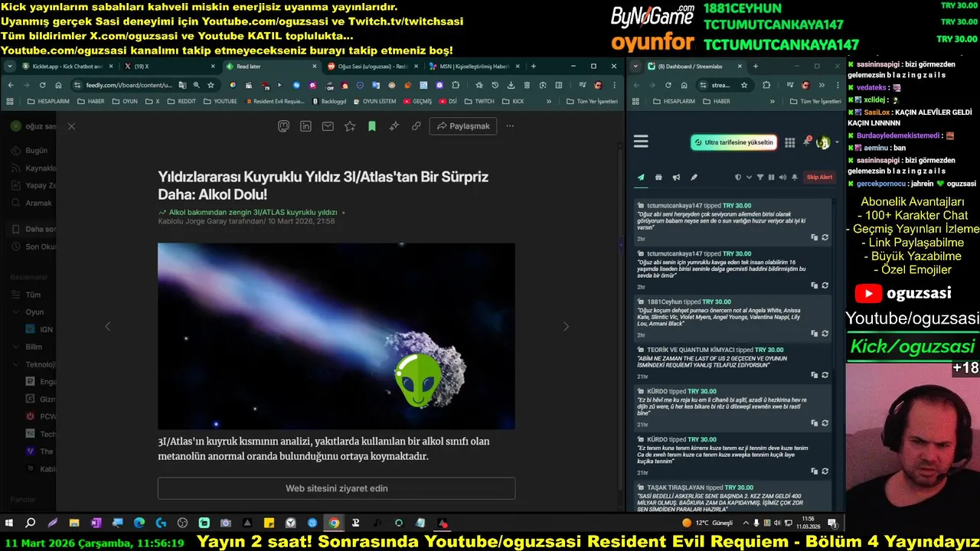Select the gift box events tab
The width and height of the screenshot is (980, 551).
tap(658, 177)
